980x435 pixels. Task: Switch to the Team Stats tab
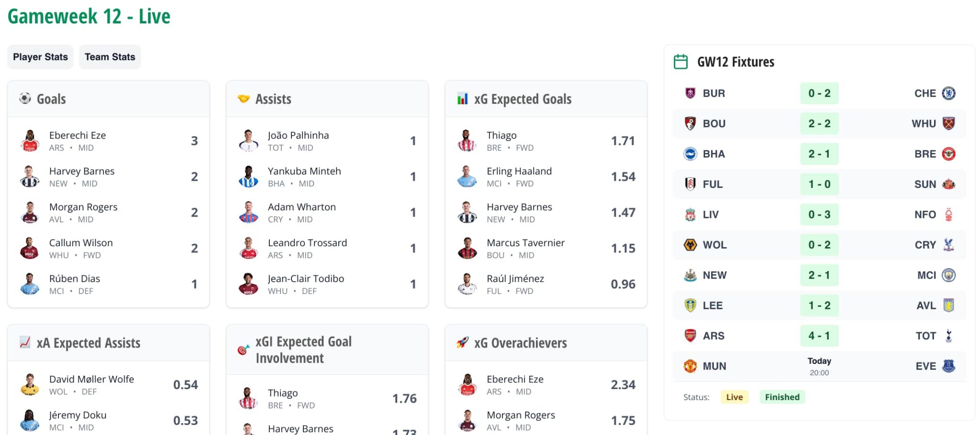110,56
